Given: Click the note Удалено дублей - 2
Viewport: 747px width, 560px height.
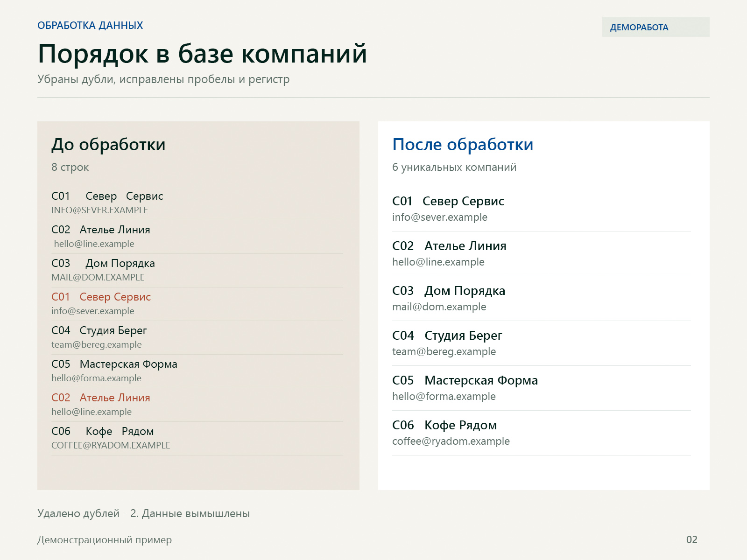Looking at the screenshot, I should (x=88, y=513).
